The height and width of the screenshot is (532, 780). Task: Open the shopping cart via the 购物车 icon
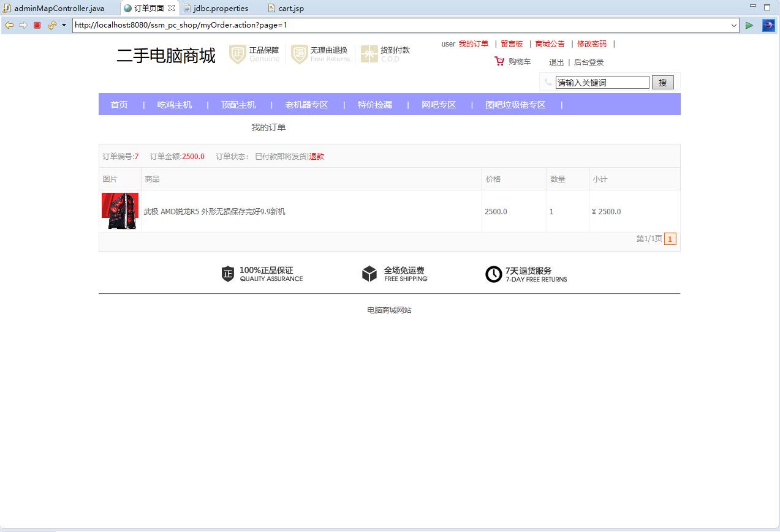point(499,61)
